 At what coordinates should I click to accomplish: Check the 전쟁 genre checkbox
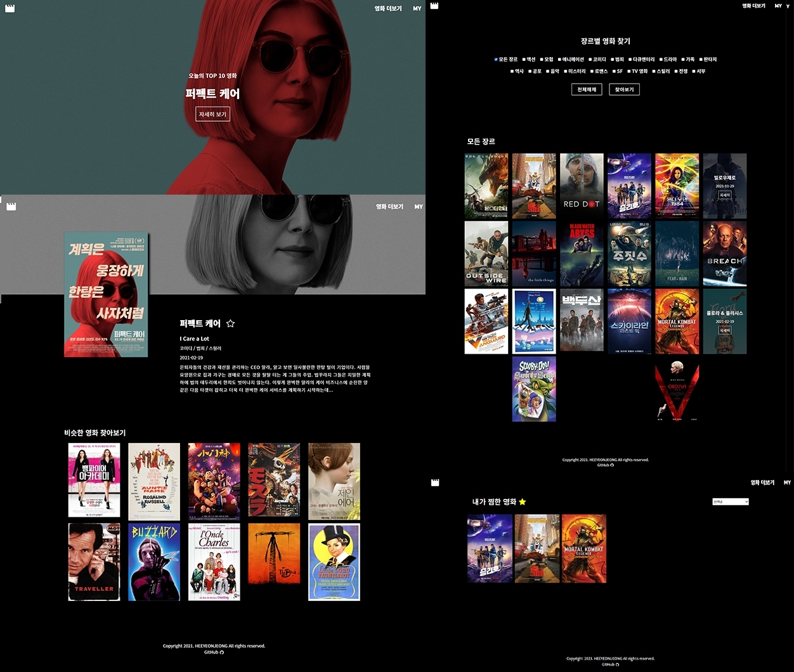(x=676, y=72)
